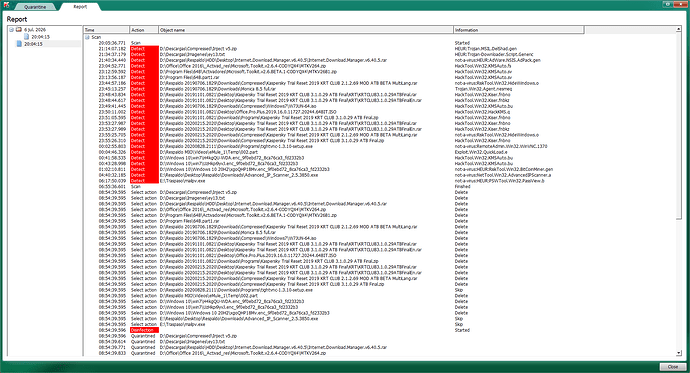Viewport: 690px width, 373px height.
Task: Switch to the Quarantine tab
Action: point(35,7)
